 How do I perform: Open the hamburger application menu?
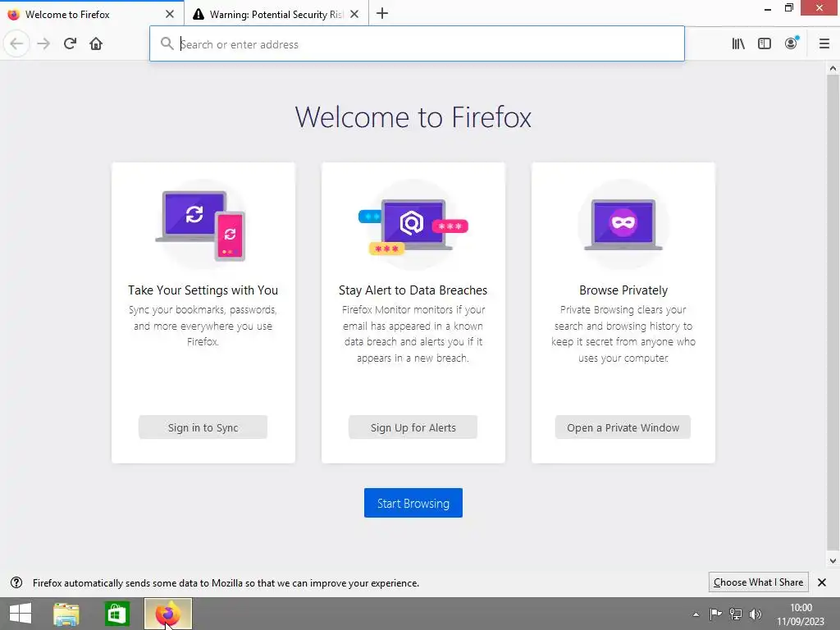[x=824, y=44]
